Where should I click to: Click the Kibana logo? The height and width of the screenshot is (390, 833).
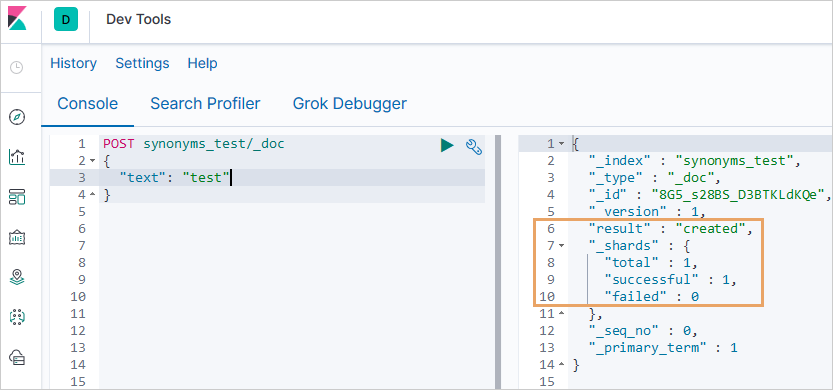18,19
